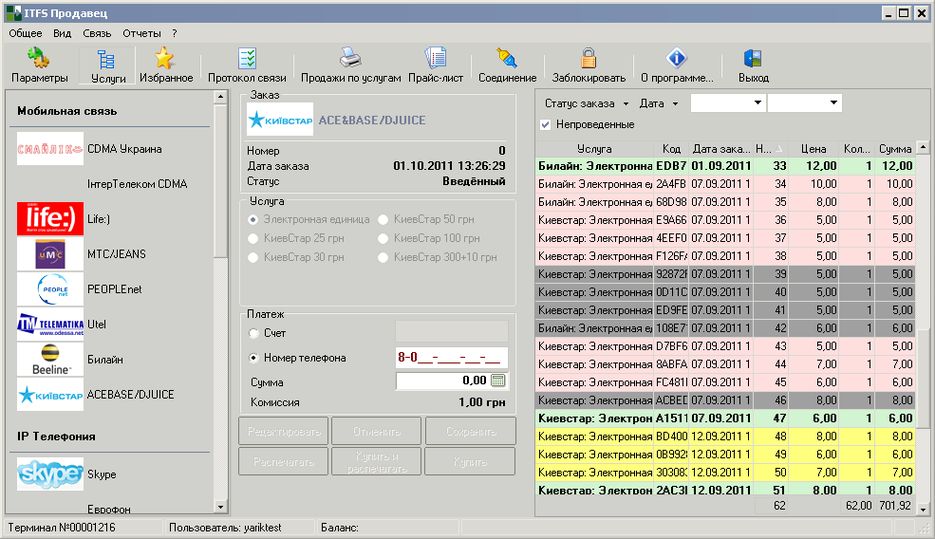The image size is (935, 539).
Task: Open the Параметры settings toolbar icon
Action: 39,58
